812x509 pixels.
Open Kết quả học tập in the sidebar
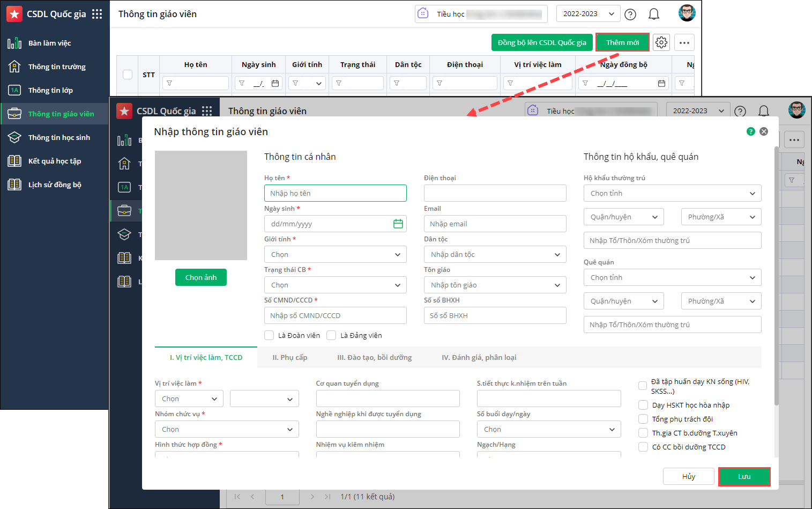tap(55, 161)
